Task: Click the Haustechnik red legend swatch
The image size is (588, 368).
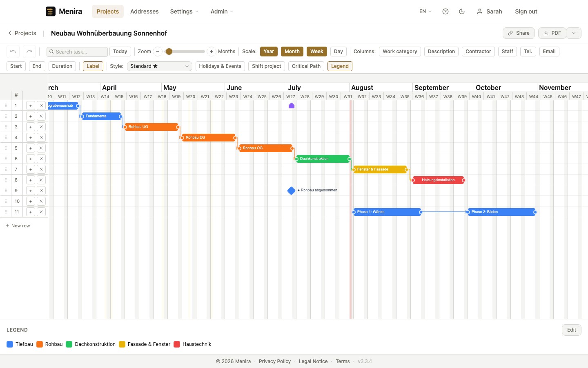Action: pyautogui.click(x=177, y=344)
